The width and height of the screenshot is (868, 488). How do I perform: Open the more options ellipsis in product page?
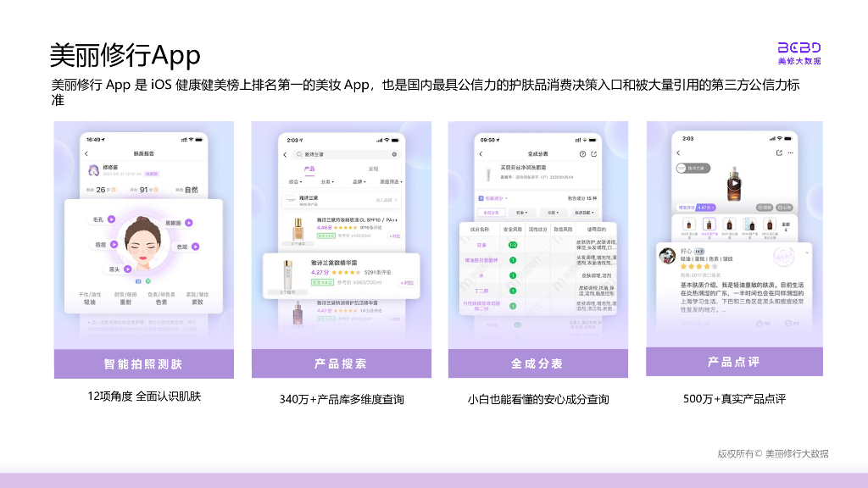point(790,152)
